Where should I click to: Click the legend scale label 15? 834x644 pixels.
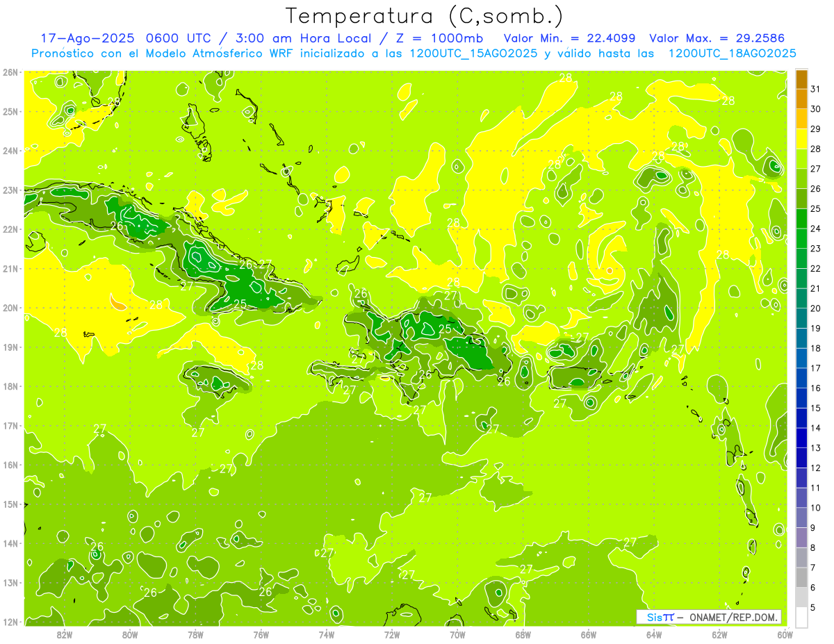tap(815, 408)
